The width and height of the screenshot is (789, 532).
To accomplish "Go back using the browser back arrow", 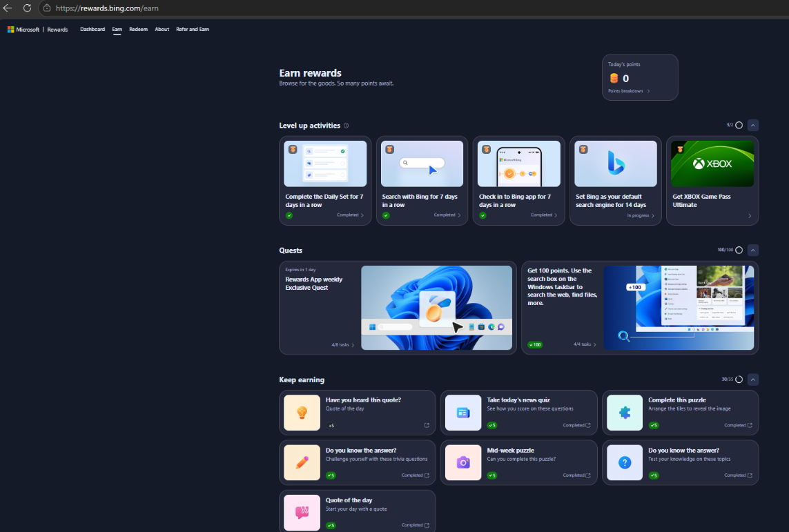I will [x=8, y=8].
